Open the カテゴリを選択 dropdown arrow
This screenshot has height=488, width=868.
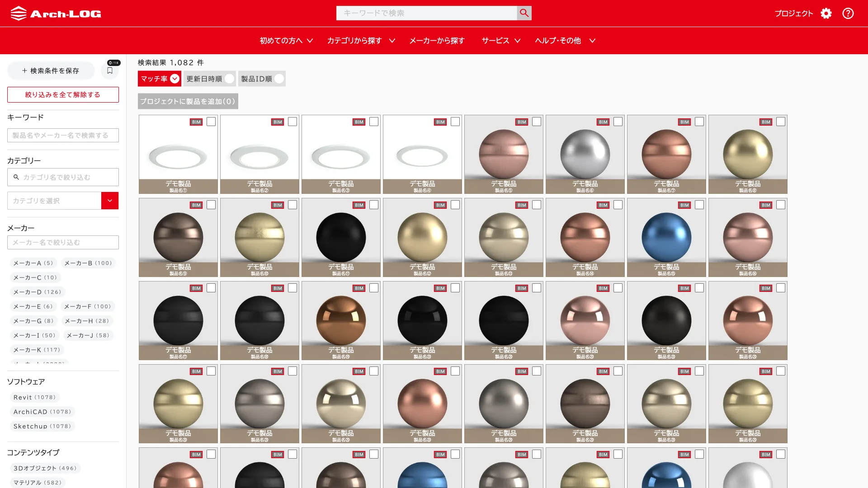click(110, 201)
